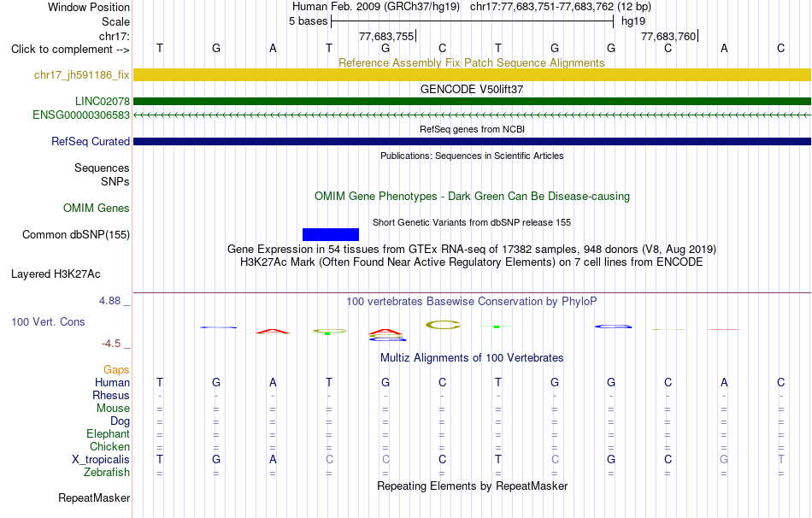Viewport: 812px width, 518px height.
Task: Select the Dog alignment row label
Action: point(120,421)
